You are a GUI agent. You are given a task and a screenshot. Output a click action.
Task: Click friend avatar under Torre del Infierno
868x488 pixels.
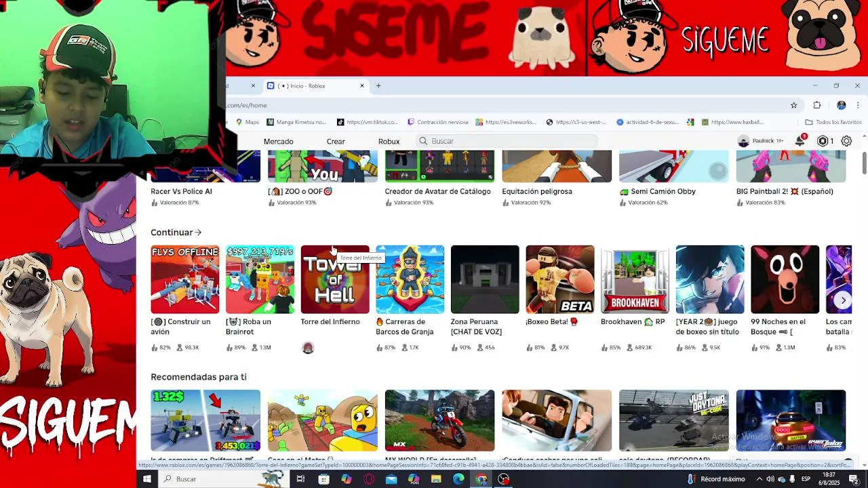coord(308,348)
